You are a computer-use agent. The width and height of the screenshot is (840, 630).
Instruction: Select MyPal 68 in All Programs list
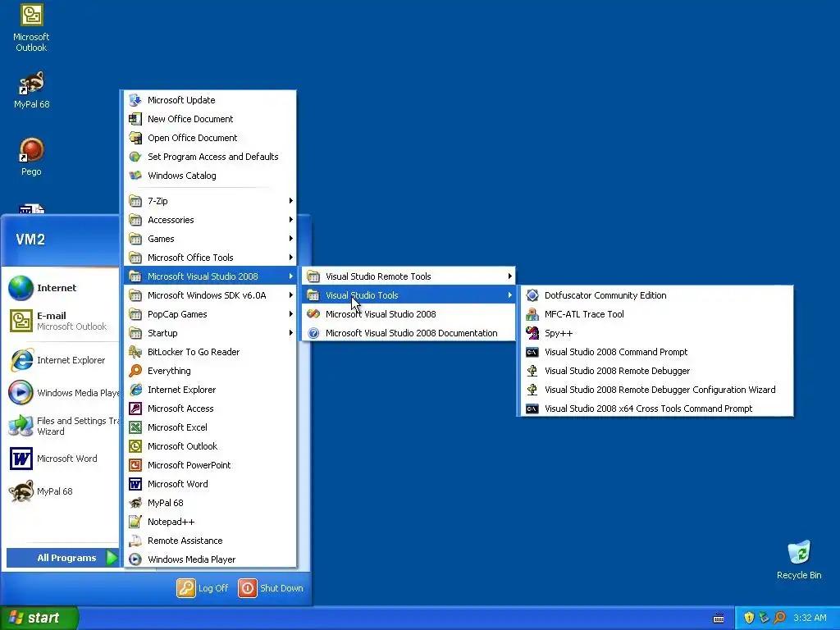tap(210, 503)
